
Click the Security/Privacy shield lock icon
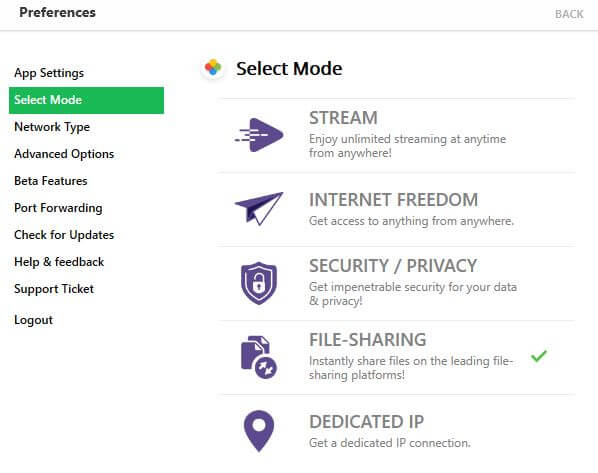pos(259,283)
